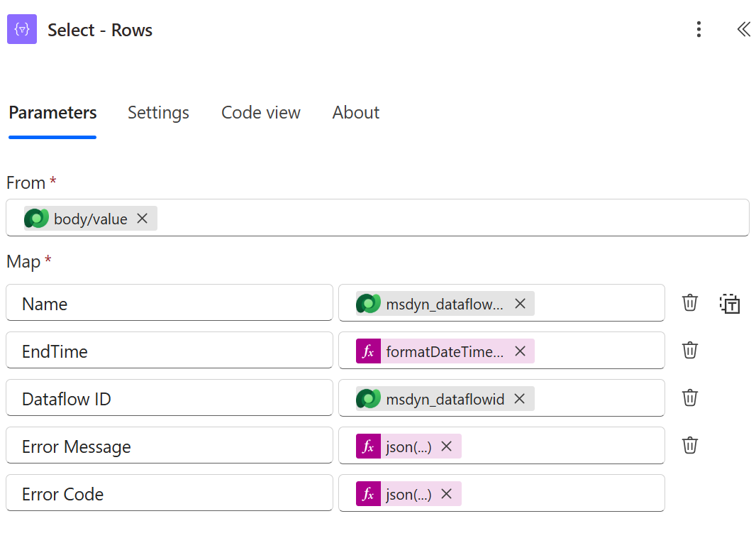This screenshot has height=543, width=756.
Task: Switch to the Settings tab
Action: click(x=158, y=112)
